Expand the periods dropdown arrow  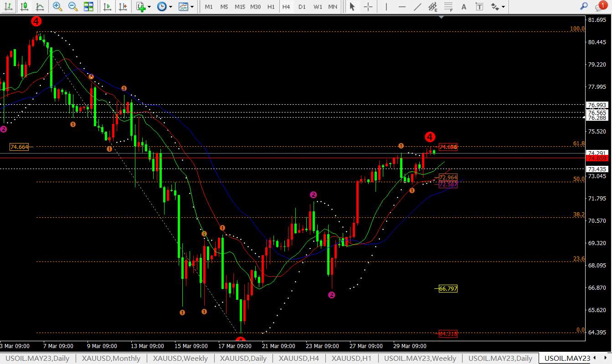click(170, 7)
